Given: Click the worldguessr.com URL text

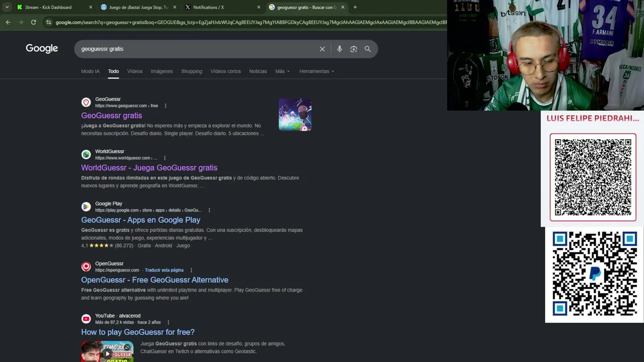Looking at the screenshot, I should pos(126,158).
